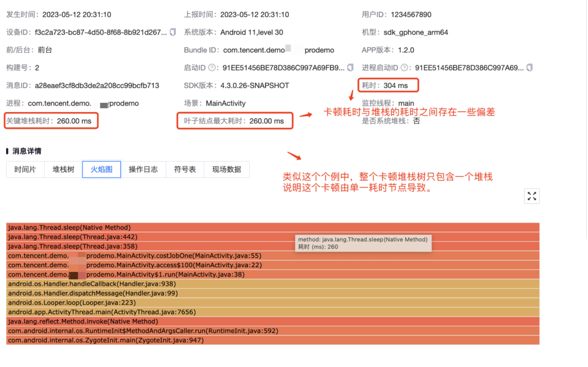The width and height of the screenshot is (588, 367).
Task: Copy the process launch ID value
Action: (529, 67)
